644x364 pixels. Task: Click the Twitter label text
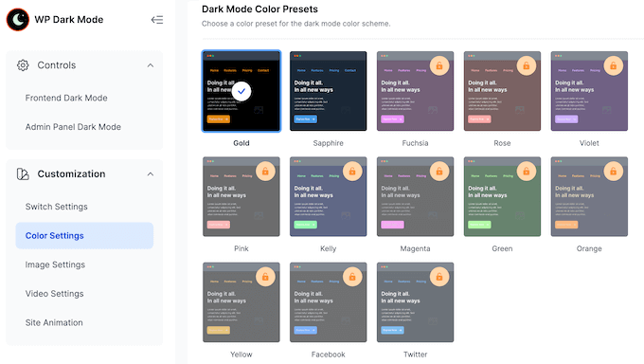click(x=415, y=355)
